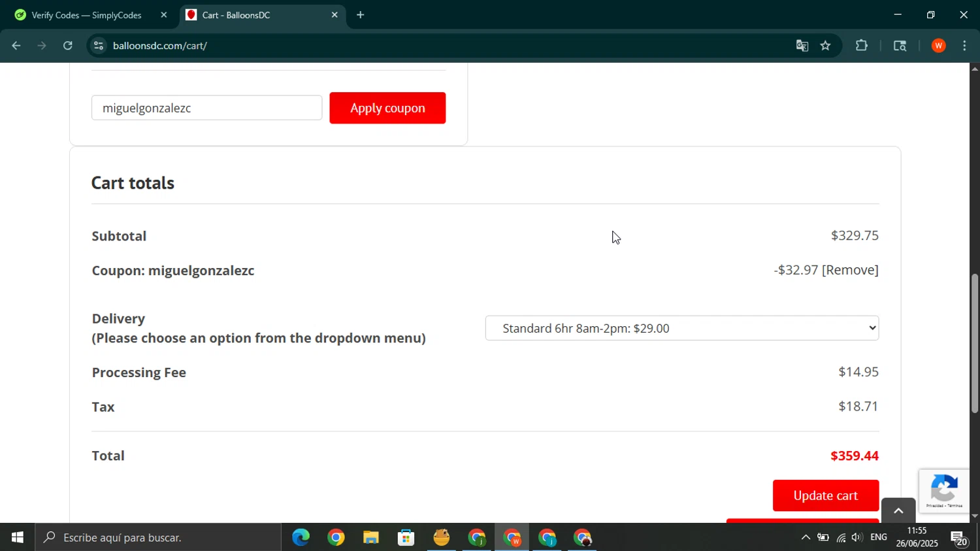Open the side panel search icon

point(900,46)
